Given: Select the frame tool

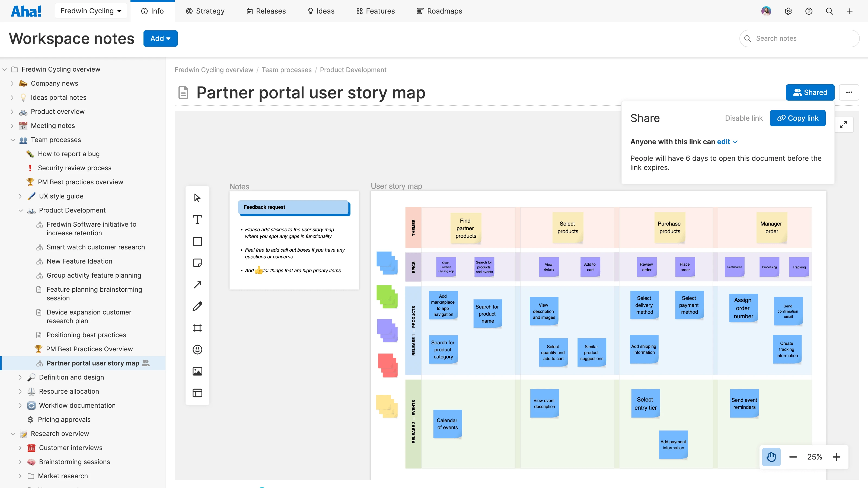Looking at the screenshot, I should 197,328.
